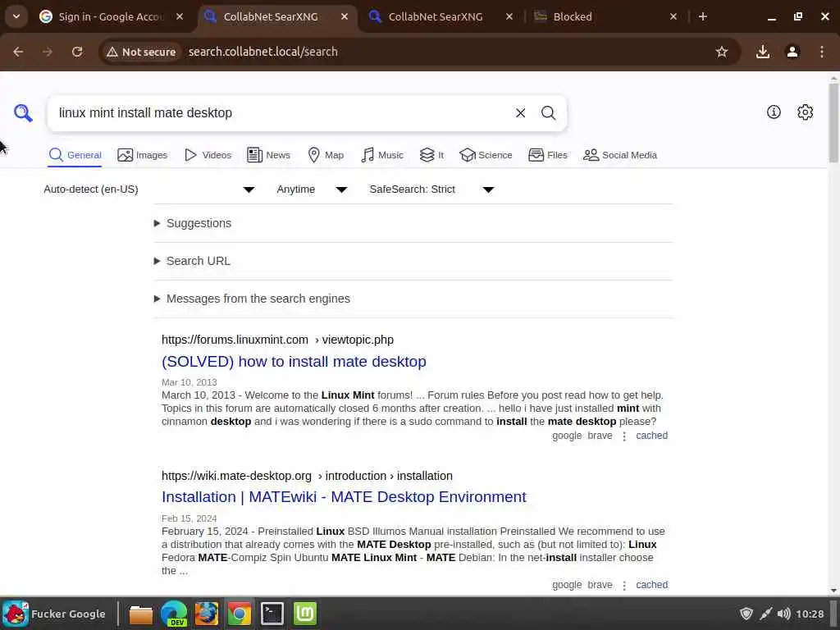Clear the search query with X icon
This screenshot has width=840, height=630.
(520, 113)
